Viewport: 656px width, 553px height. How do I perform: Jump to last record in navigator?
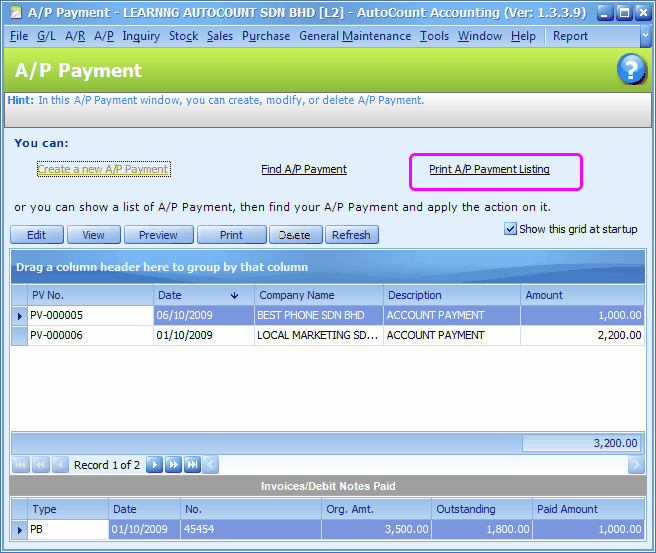192,465
